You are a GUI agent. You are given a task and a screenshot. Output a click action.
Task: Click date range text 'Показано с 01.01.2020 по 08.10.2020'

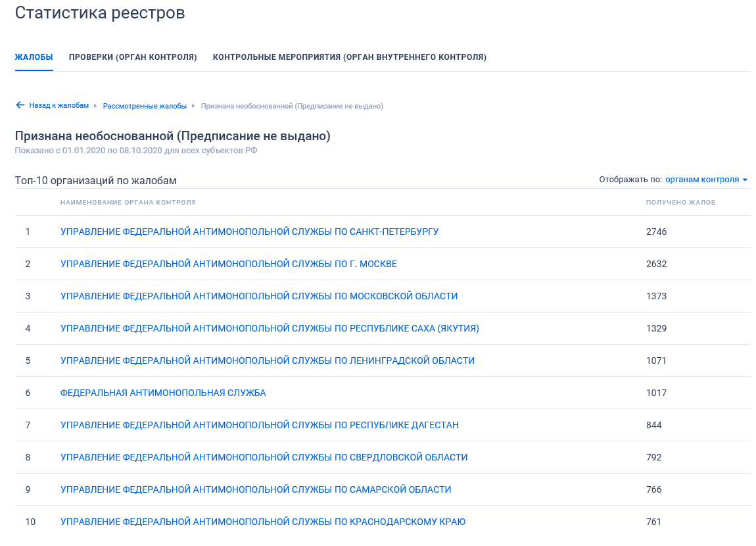[88, 151]
